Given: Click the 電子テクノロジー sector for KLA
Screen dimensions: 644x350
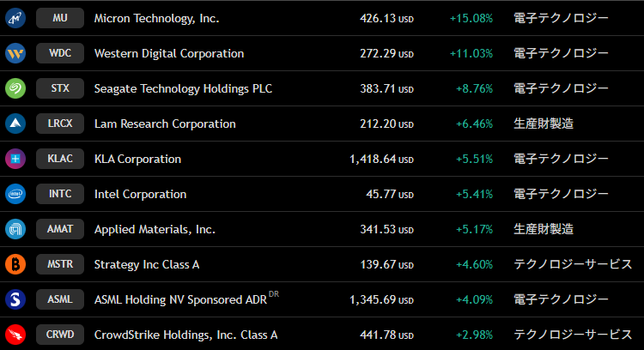Looking at the screenshot, I should coord(561,159).
